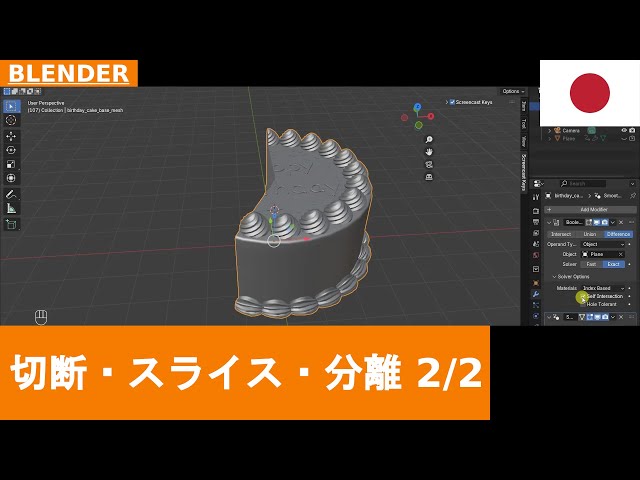
Task: Select the Scale tool
Action: click(x=11, y=164)
